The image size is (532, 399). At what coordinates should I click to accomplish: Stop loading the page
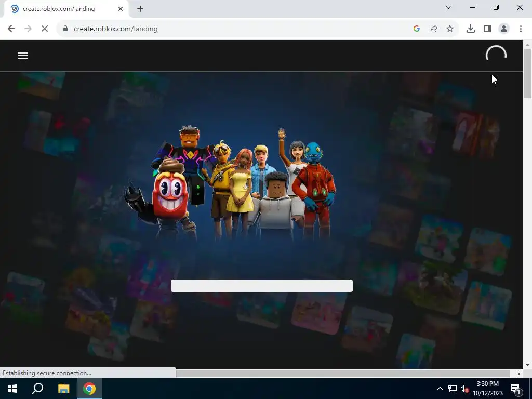(x=45, y=29)
